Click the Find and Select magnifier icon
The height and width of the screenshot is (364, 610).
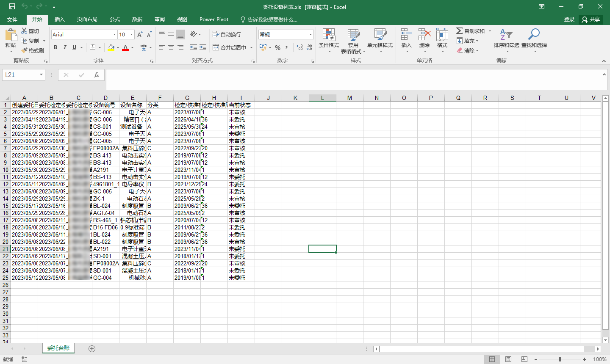click(534, 35)
